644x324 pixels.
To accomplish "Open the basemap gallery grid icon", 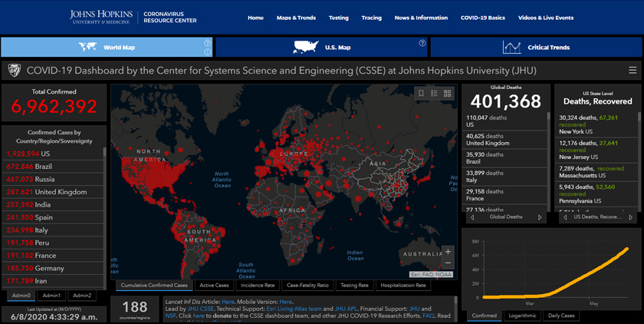I will tap(447, 94).
